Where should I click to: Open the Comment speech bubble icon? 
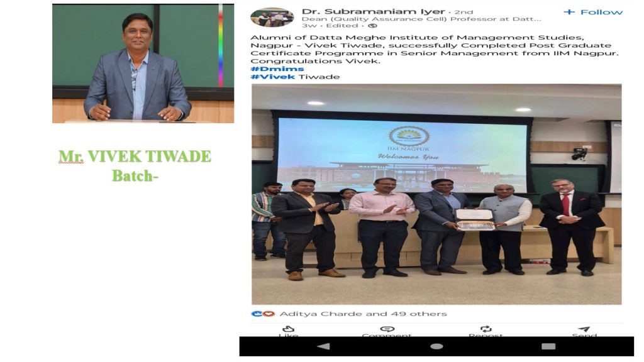coord(387,329)
